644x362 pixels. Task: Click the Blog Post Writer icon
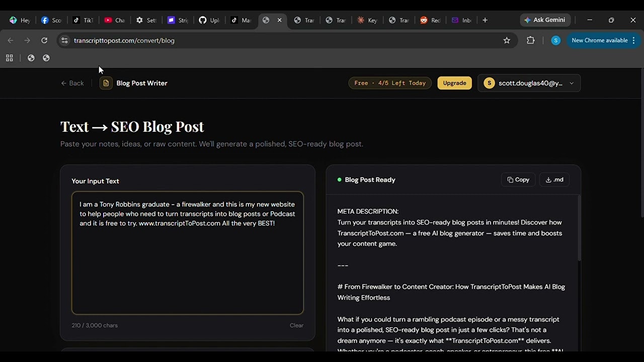pos(106,83)
